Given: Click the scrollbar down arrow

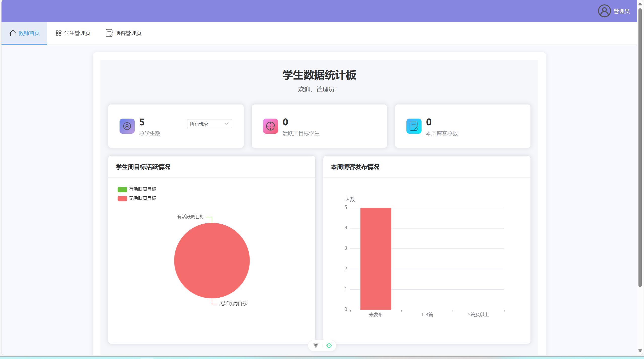Looking at the screenshot, I should pos(640,351).
